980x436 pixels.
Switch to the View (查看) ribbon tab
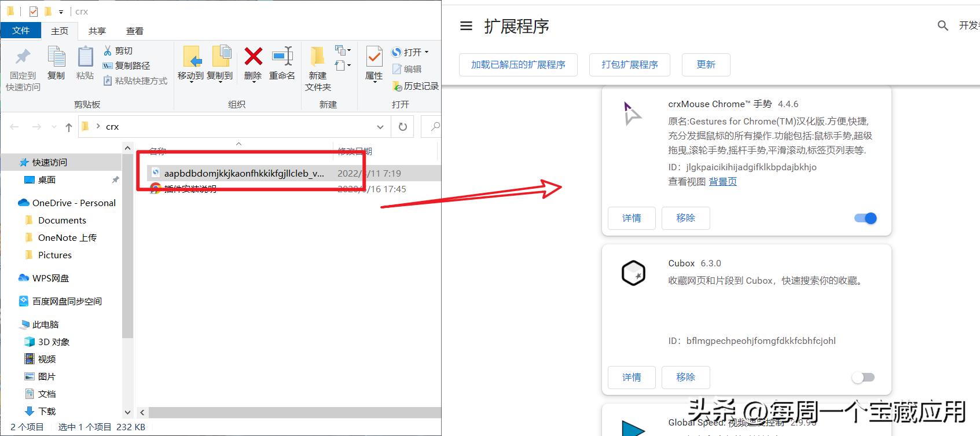pos(135,31)
